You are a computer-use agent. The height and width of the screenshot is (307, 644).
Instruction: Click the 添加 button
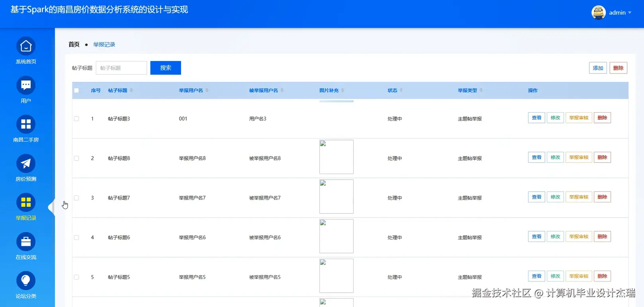point(598,68)
